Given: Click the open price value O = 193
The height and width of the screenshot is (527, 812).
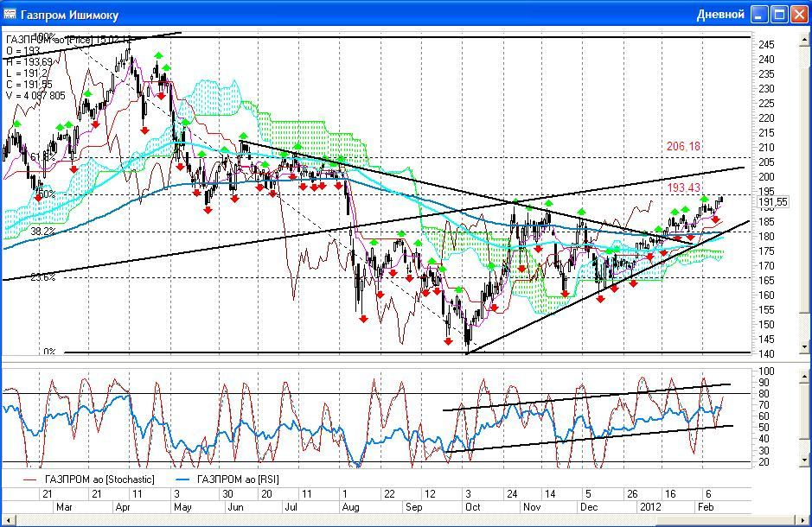Looking at the screenshot, I should (x=23, y=51).
